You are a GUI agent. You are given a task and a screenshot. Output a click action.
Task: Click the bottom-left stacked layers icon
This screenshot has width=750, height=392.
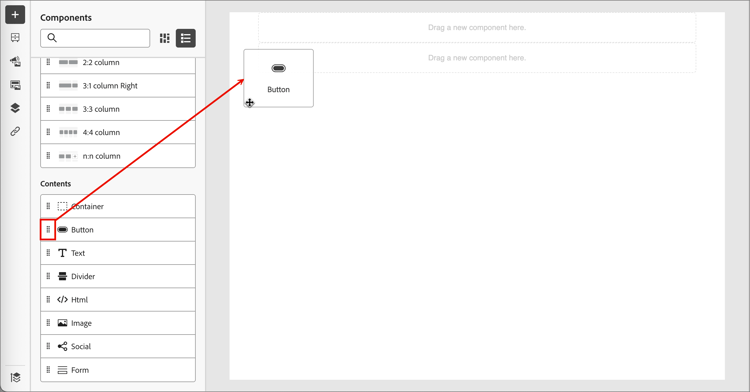[x=15, y=378]
